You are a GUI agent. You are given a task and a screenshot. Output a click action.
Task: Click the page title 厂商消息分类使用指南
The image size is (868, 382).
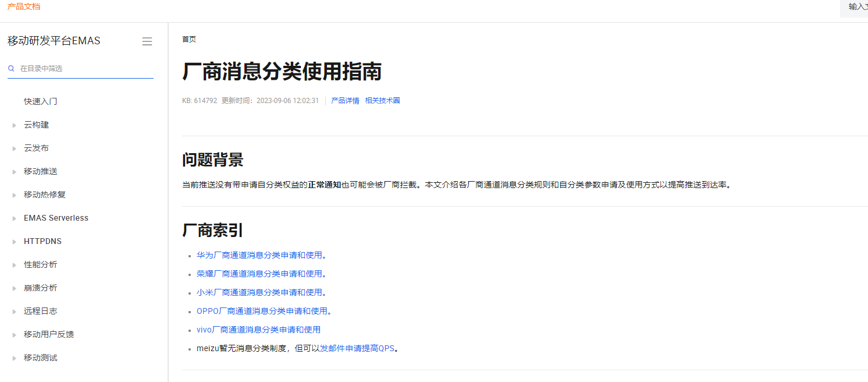(282, 72)
